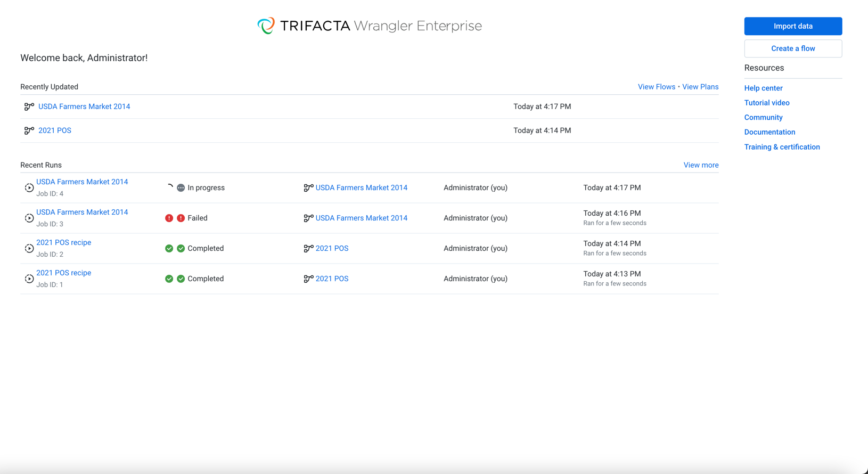Click View more under Recent Runs
This screenshot has height=474, width=868.
701,165
